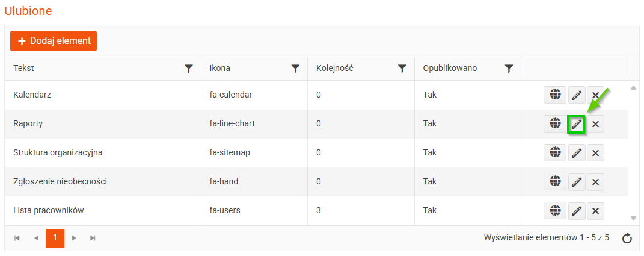Select page 1 in the pager
644x256 pixels.
coord(55,238)
